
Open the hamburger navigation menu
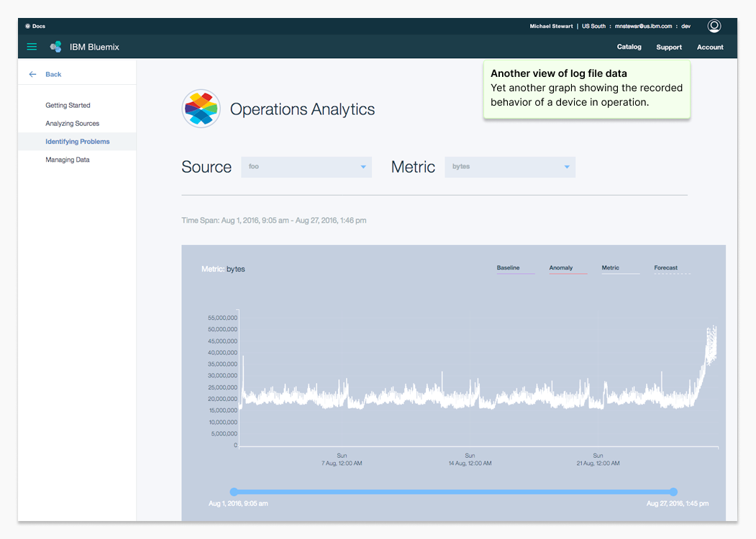coord(32,47)
